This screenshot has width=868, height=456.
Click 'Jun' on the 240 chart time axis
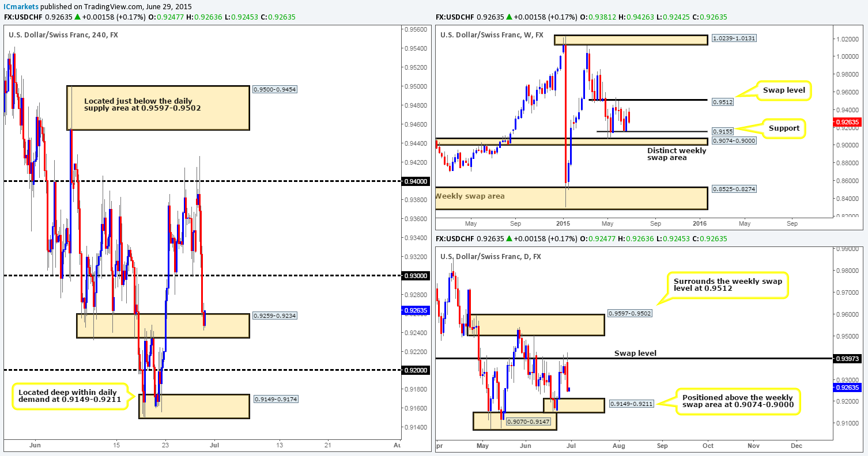click(36, 446)
